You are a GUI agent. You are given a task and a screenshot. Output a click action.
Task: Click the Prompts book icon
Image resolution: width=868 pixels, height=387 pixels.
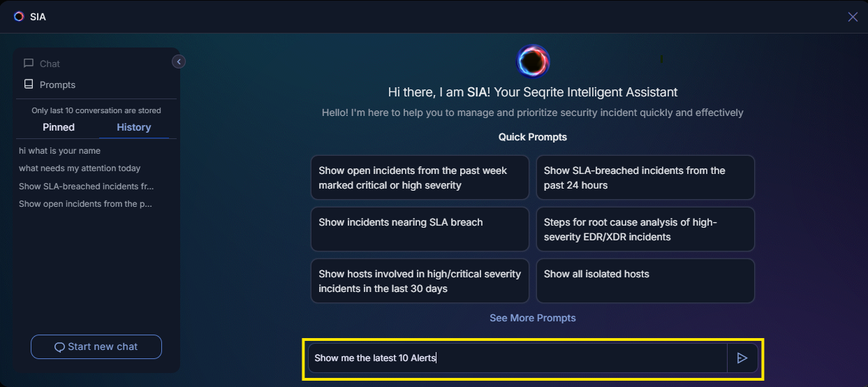tap(29, 85)
